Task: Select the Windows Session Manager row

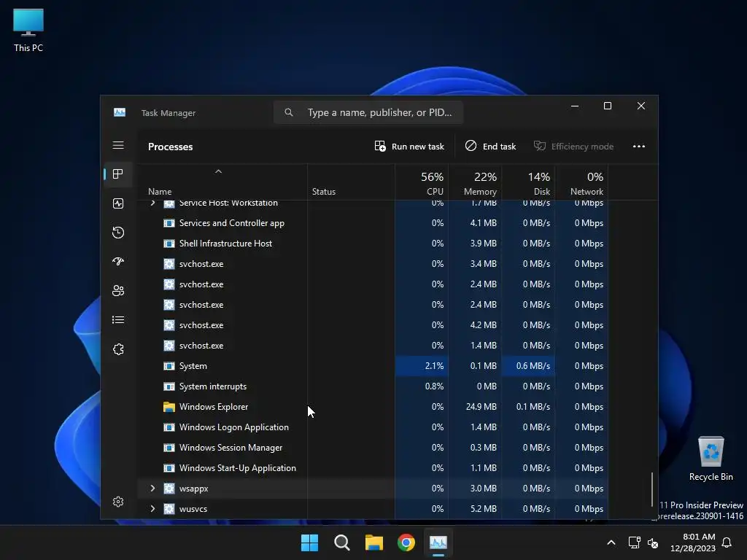Action: (373, 448)
